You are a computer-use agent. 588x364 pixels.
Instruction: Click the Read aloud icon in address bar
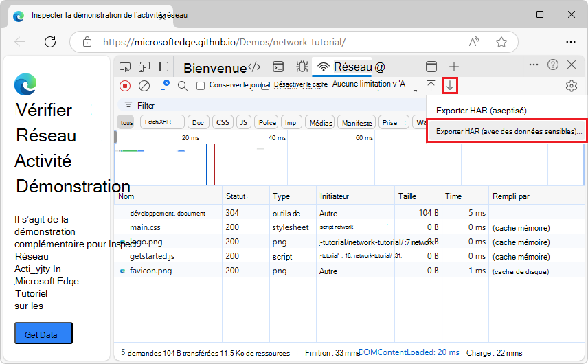474,42
